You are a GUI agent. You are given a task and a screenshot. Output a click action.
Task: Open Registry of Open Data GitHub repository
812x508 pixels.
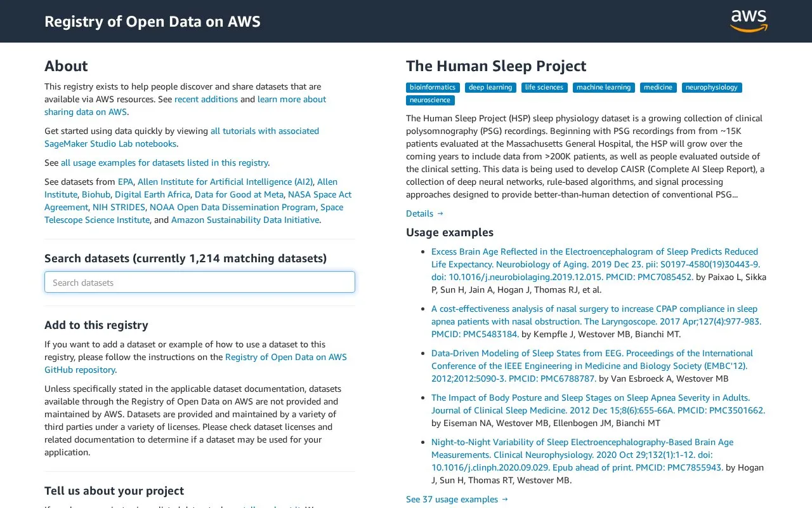195,363
